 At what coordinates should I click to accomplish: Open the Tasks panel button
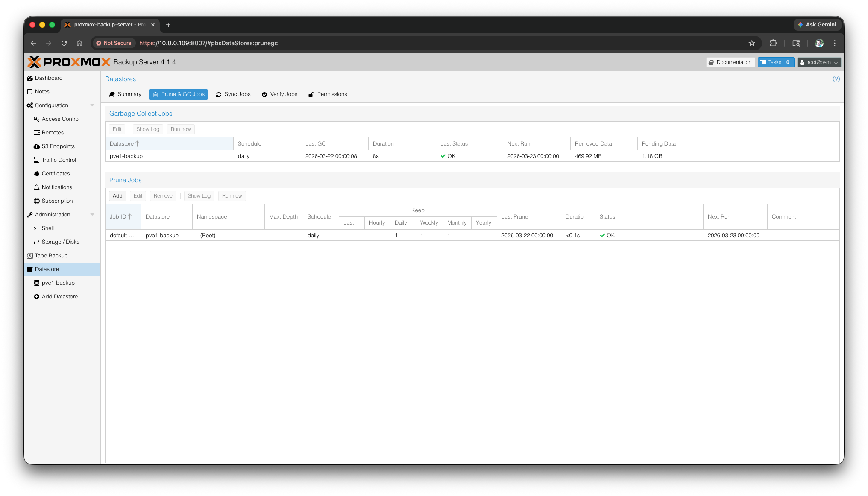point(775,62)
